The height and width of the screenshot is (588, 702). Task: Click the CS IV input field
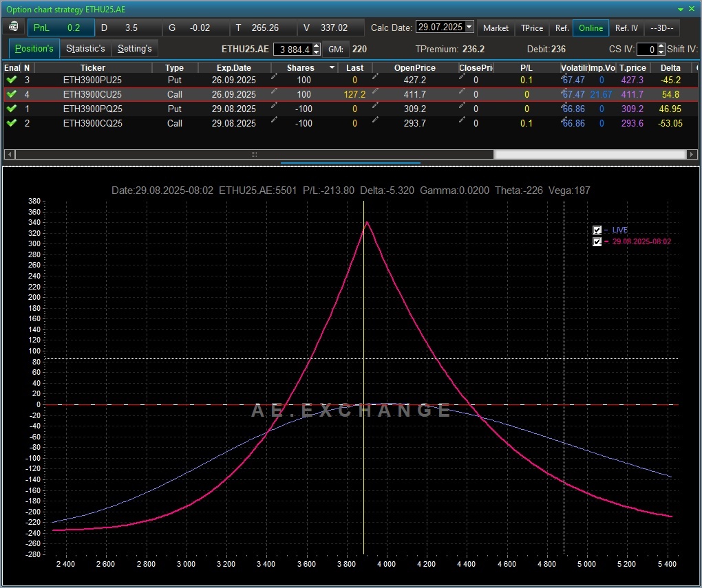647,50
